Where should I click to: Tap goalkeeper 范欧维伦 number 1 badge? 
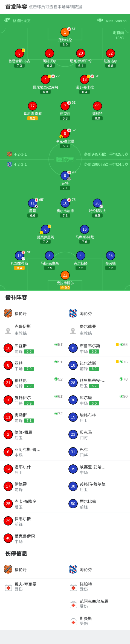(x=65, y=32)
